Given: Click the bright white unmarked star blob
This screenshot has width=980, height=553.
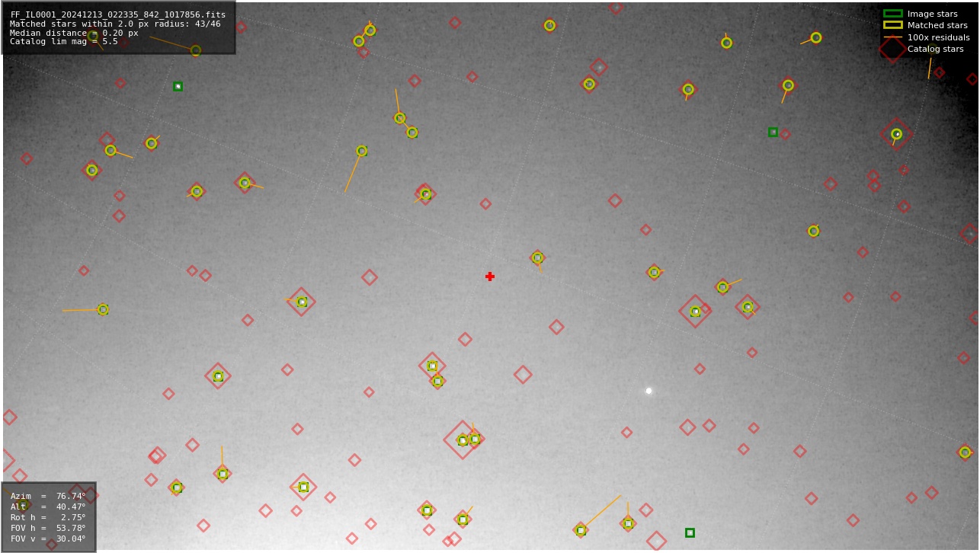Looking at the screenshot, I should pyautogui.click(x=649, y=391).
